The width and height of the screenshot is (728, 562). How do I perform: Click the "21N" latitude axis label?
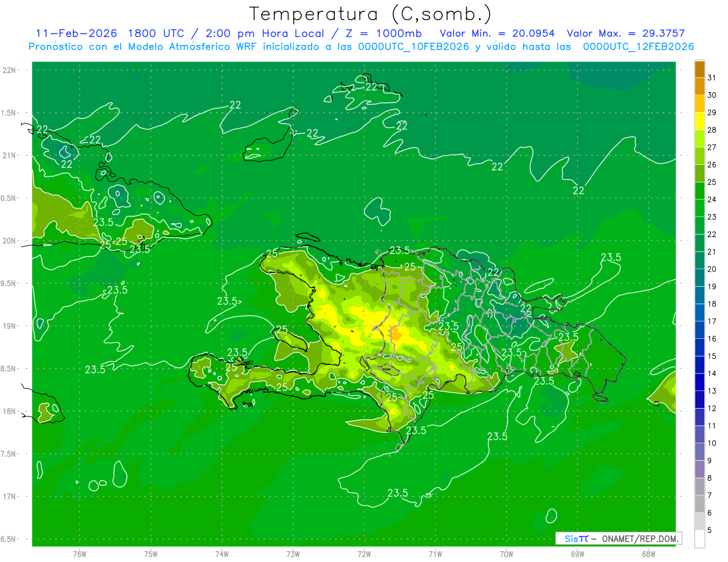click(x=9, y=155)
